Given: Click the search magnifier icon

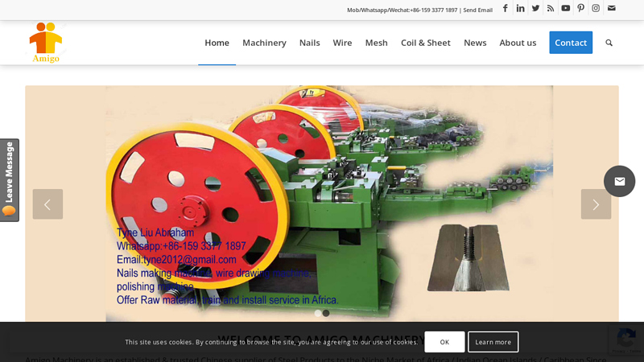Looking at the screenshot, I should click(x=609, y=43).
